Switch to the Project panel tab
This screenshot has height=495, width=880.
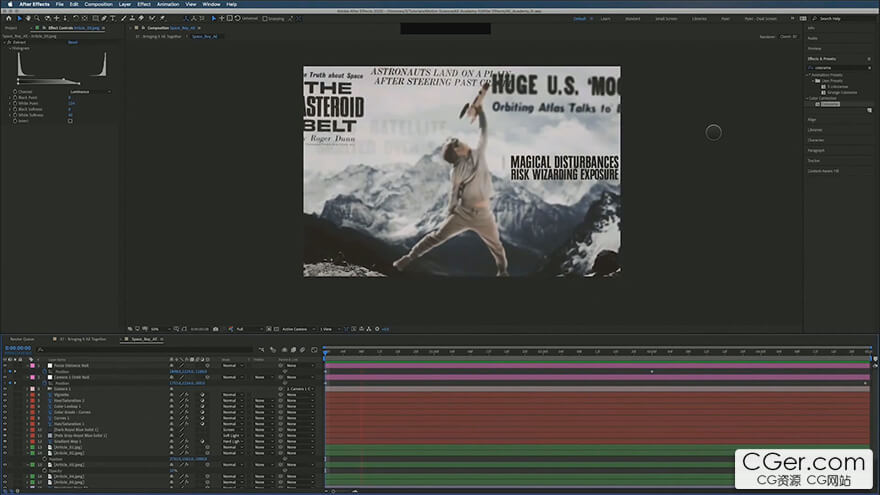pos(11,28)
